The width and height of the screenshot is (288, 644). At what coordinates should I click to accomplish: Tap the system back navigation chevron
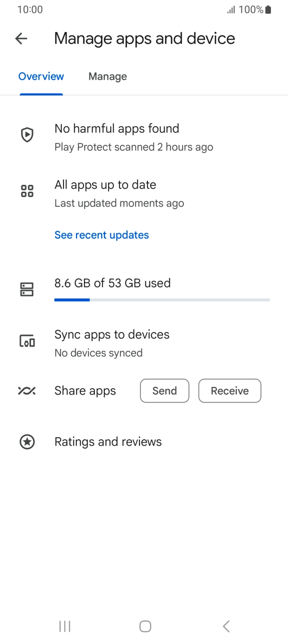(x=226, y=626)
